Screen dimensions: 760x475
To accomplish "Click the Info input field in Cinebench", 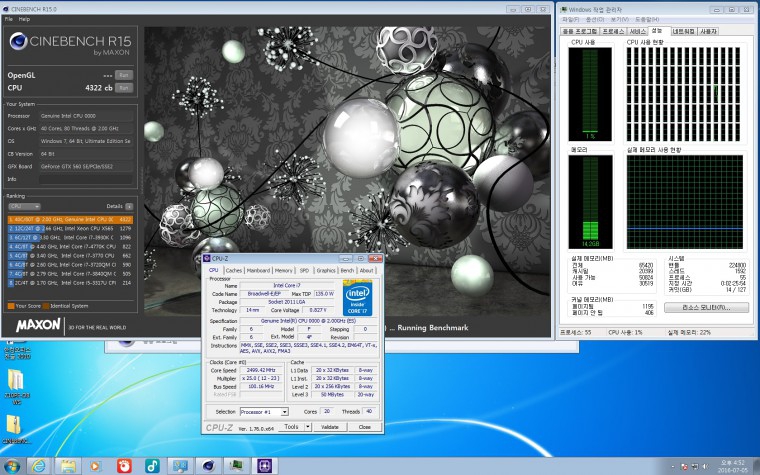I will click(x=86, y=179).
